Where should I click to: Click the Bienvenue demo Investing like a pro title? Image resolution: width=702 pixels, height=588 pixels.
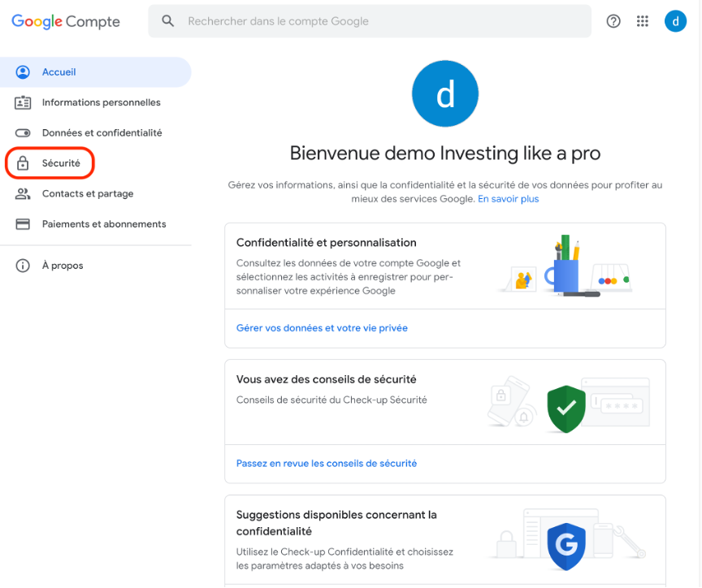tap(445, 153)
